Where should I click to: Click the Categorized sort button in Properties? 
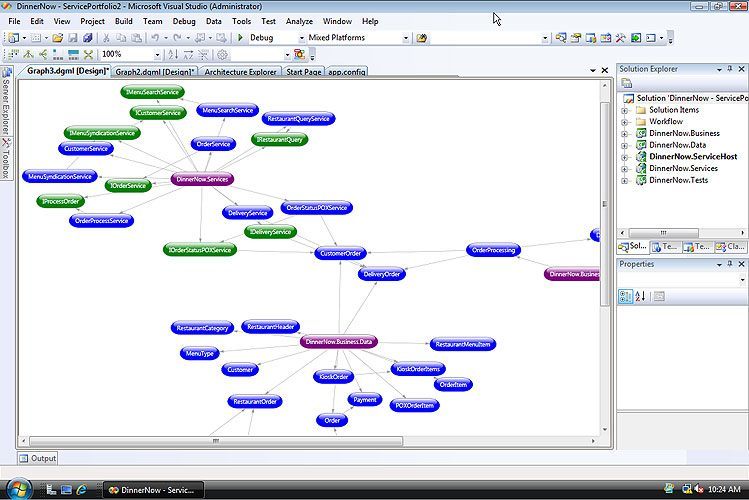click(x=625, y=297)
